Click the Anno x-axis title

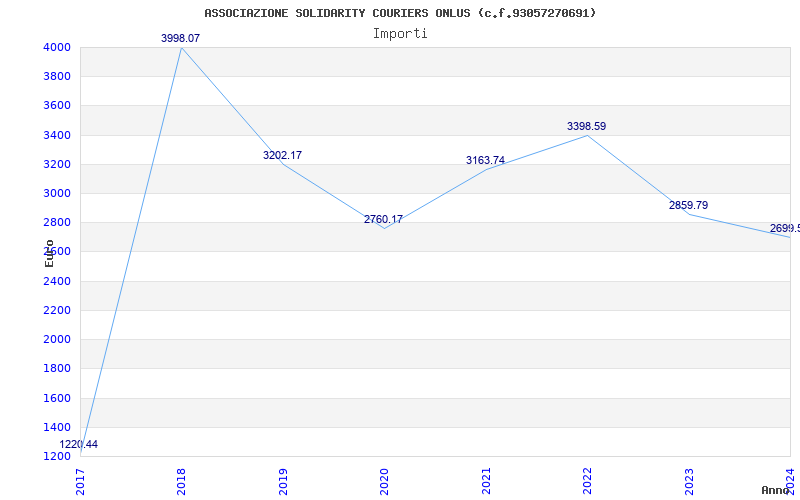tap(776, 490)
